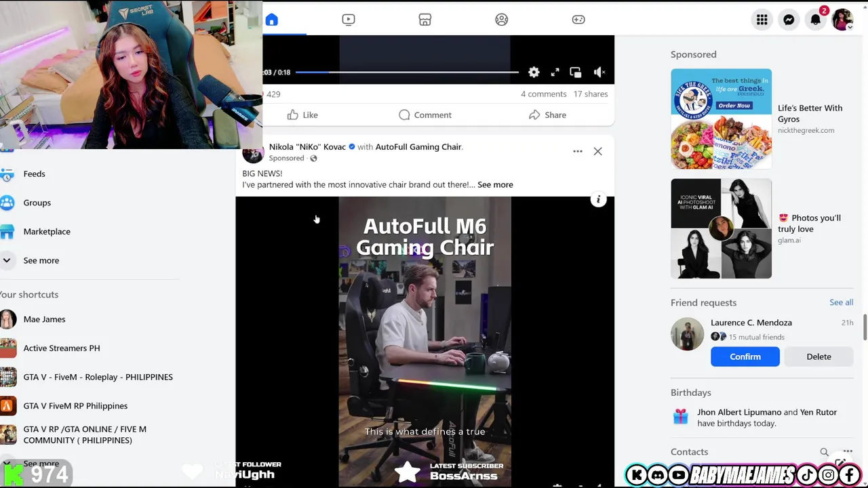Open Contacts options ellipsis
This screenshot has height=488, width=868.
click(x=847, y=451)
